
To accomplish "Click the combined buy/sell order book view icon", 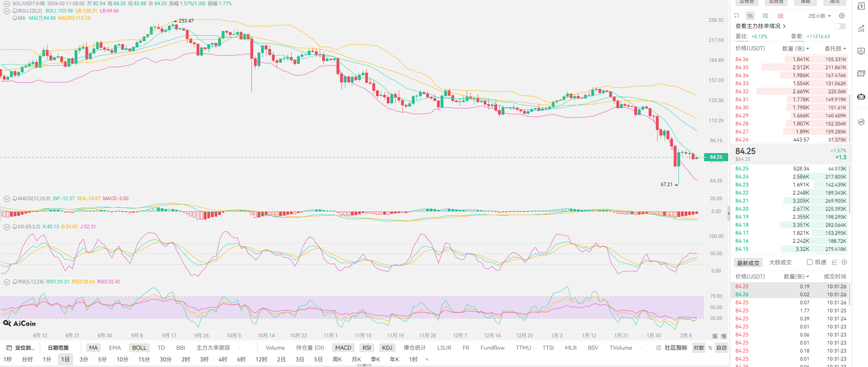I will pyautogui.click(x=750, y=16).
